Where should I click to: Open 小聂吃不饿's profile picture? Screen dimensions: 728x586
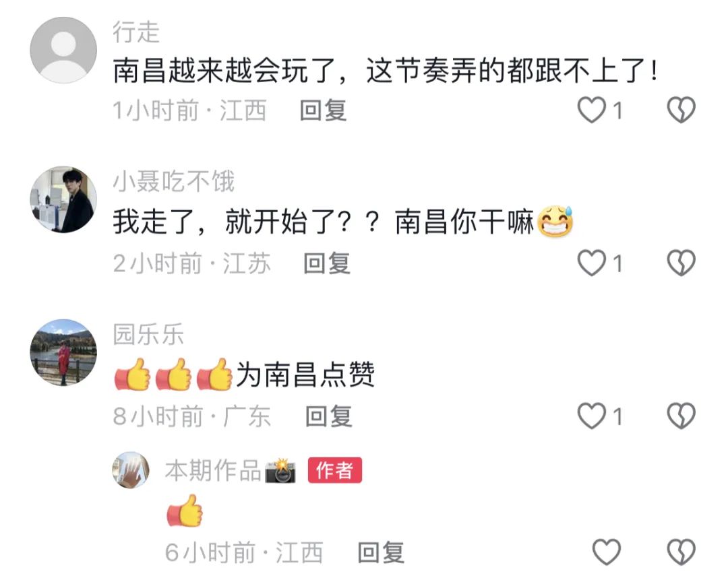click(x=63, y=199)
